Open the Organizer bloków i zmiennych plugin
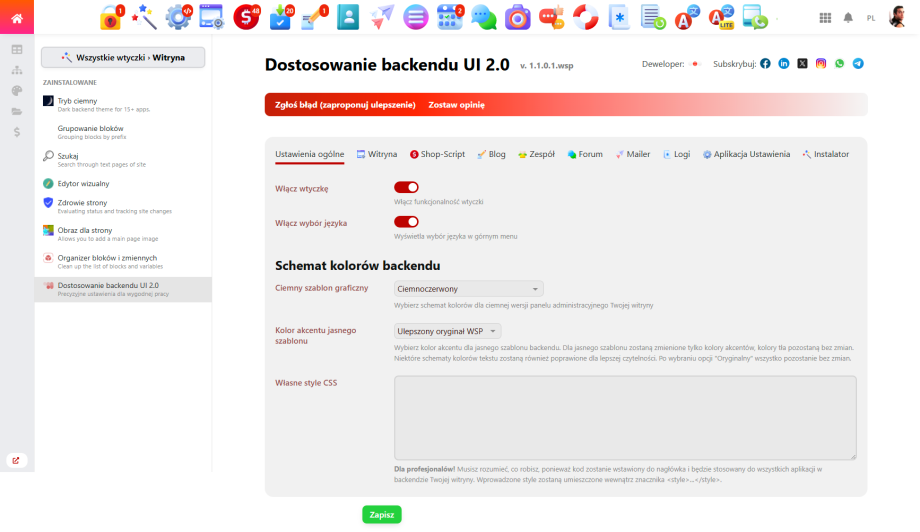The width and height of the screenshot is (920, 532). (123, 262)
